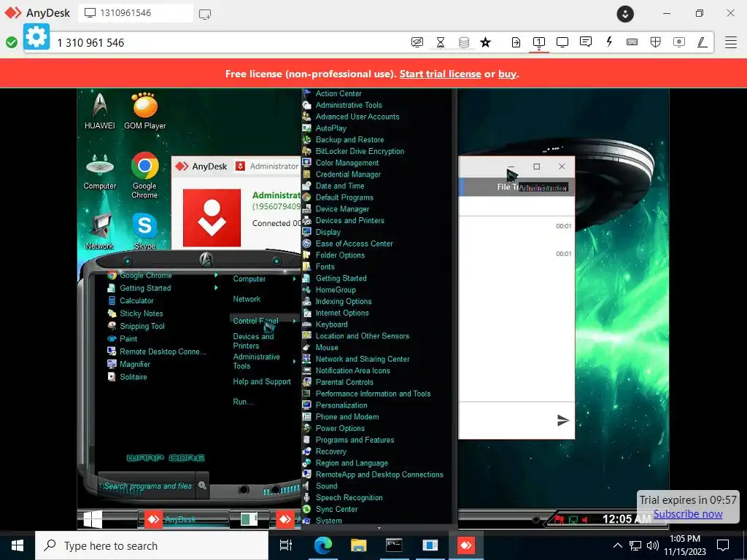Open permissions shield icon in toolbar
The height and width of the screenshot is (560, 747).
(x=656, y=42)
